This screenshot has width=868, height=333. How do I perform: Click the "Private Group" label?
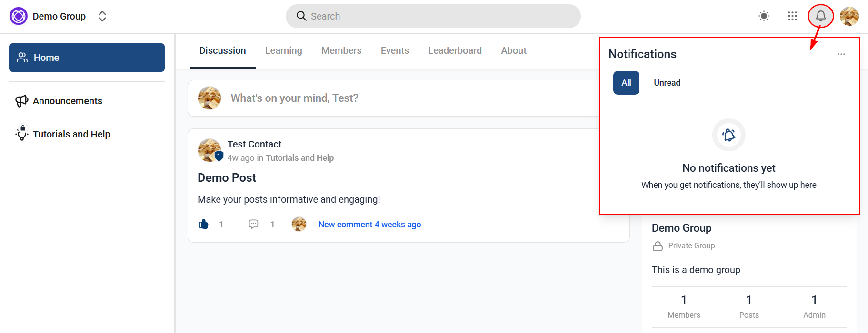pos(691,246)
